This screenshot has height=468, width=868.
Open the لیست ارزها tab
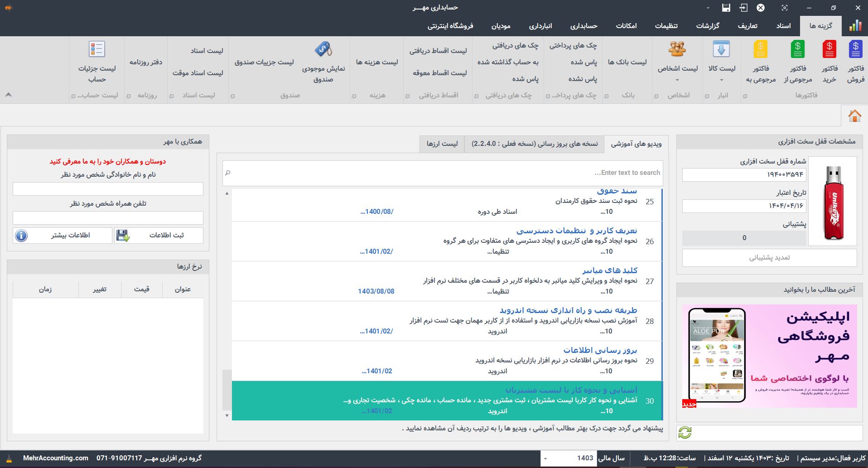[x=442, y=144]
